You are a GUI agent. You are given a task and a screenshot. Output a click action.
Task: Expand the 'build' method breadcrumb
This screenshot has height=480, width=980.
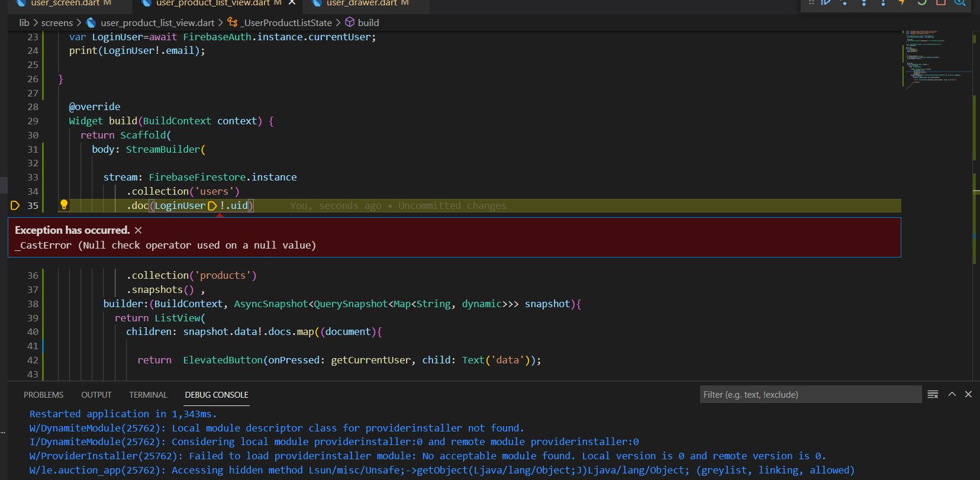pos(362,22)
